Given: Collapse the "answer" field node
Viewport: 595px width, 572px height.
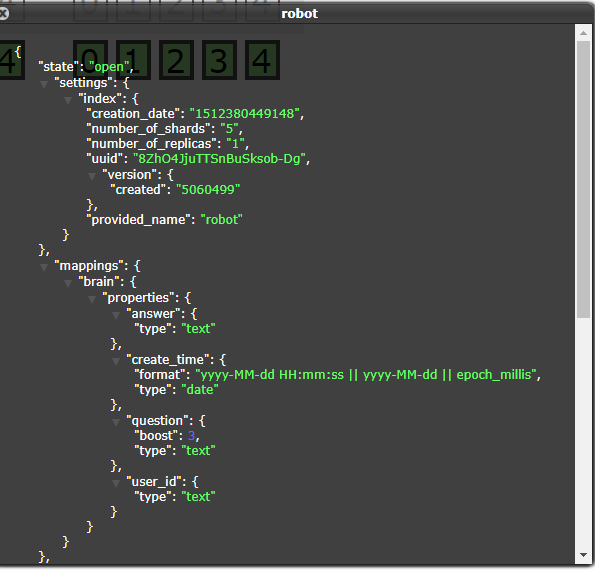Looking at the screenshot, I should tap(116, 315).
